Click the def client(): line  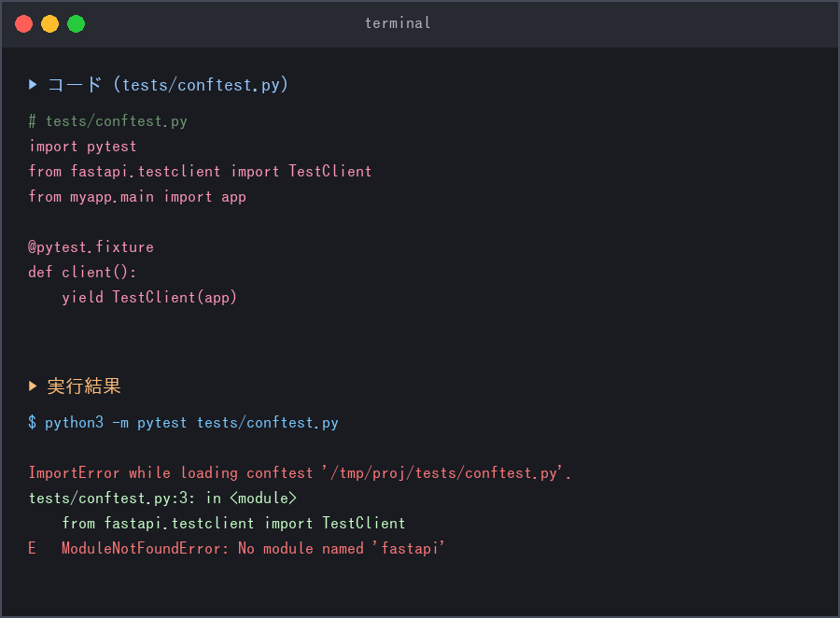point(82,273)
